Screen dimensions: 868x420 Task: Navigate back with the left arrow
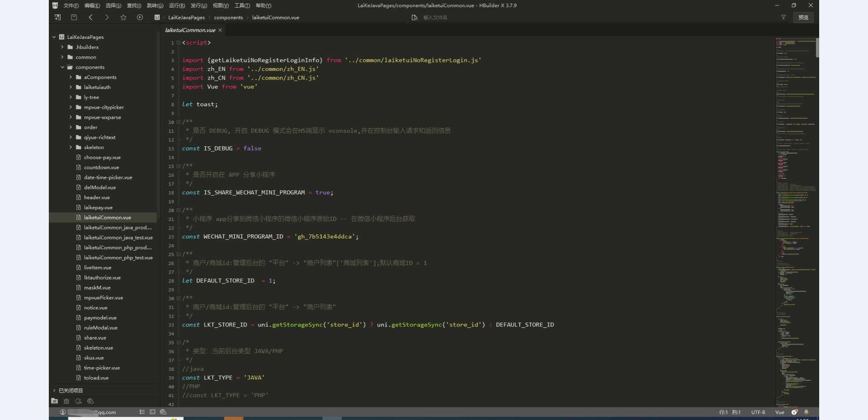pos(90,17)
